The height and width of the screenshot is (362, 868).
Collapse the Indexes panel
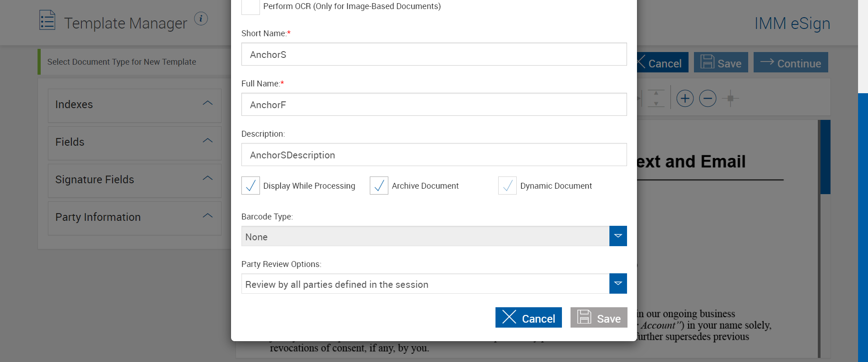click(x=208, y=104)
